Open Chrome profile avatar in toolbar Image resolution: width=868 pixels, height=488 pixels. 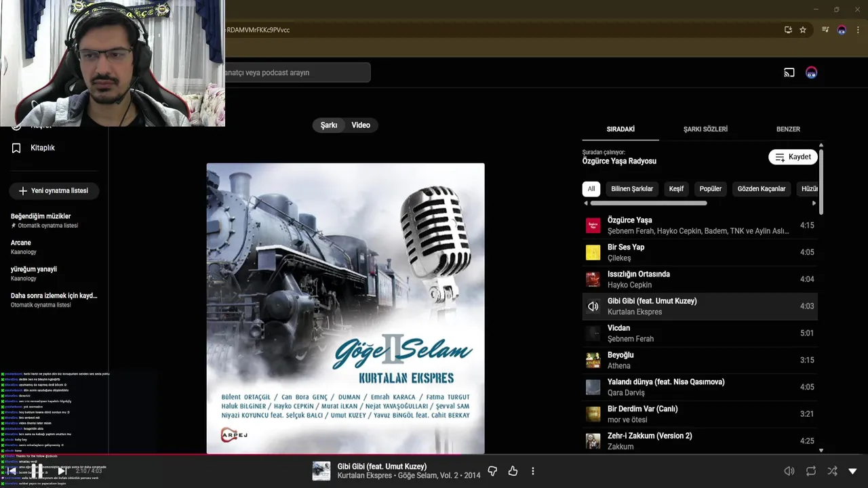point(842,30)
